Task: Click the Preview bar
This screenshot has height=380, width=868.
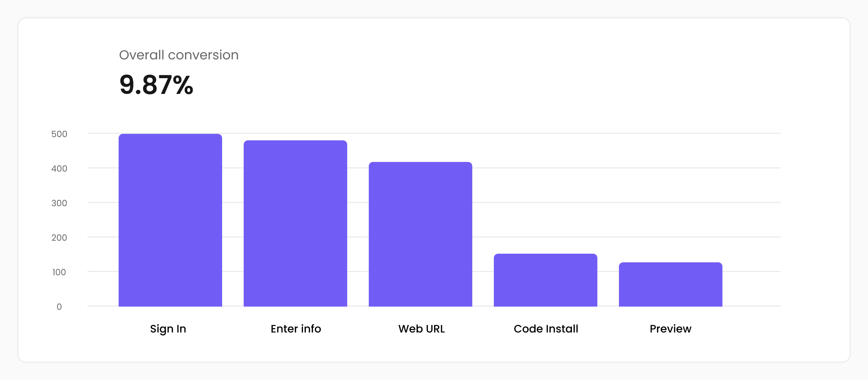Action: tap(670, 285)
